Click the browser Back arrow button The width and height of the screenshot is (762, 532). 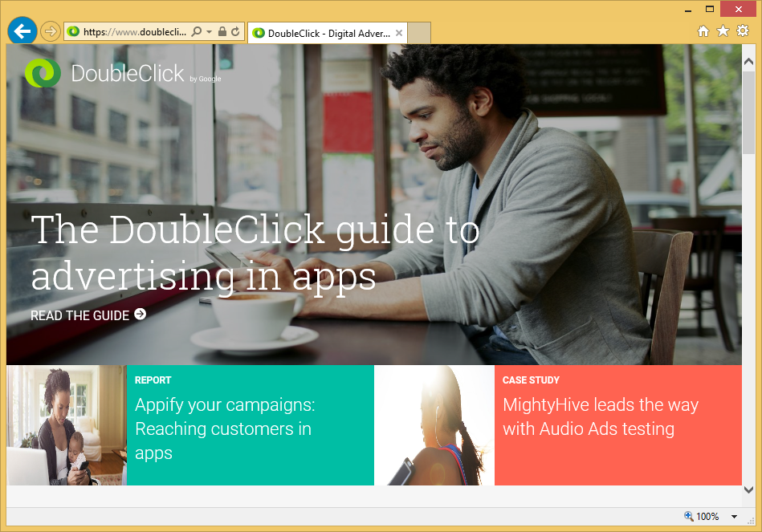pyautogui.click(x=22, y=31)
